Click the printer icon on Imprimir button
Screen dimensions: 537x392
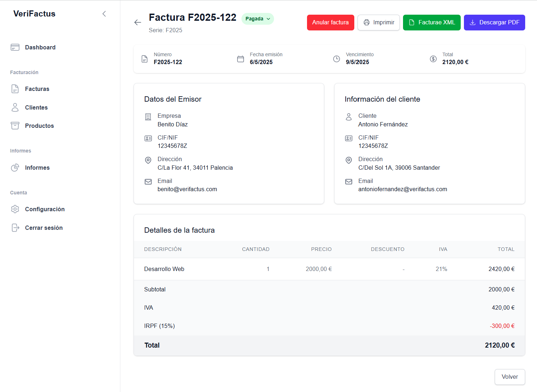(366, 22)
